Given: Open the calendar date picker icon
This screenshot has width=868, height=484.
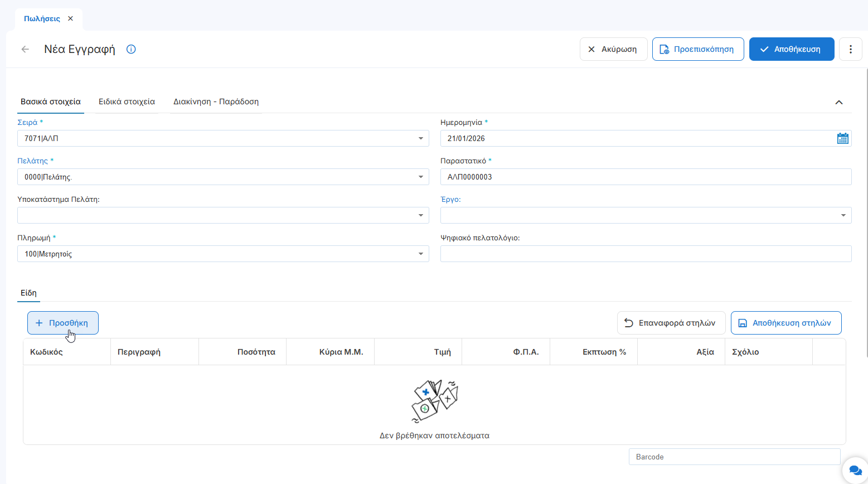Looking at the screenshot, I should (842, 138).
